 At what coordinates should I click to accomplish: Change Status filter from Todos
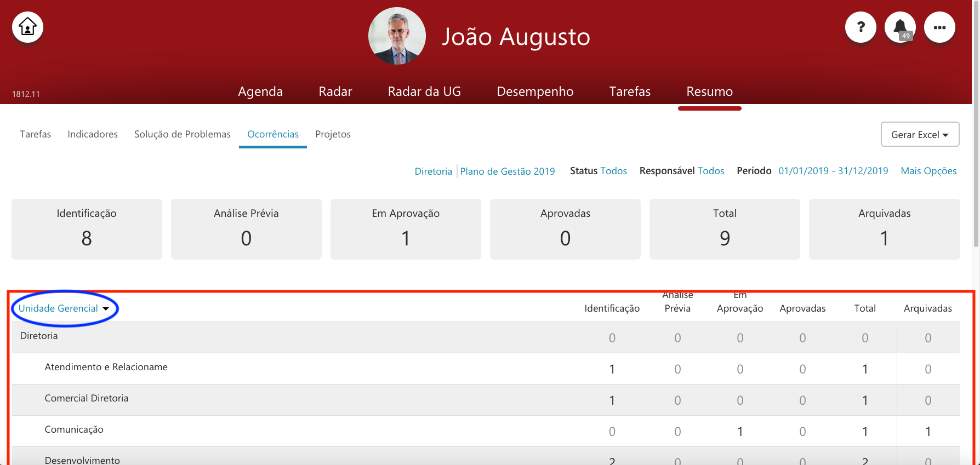pos(613,171)
